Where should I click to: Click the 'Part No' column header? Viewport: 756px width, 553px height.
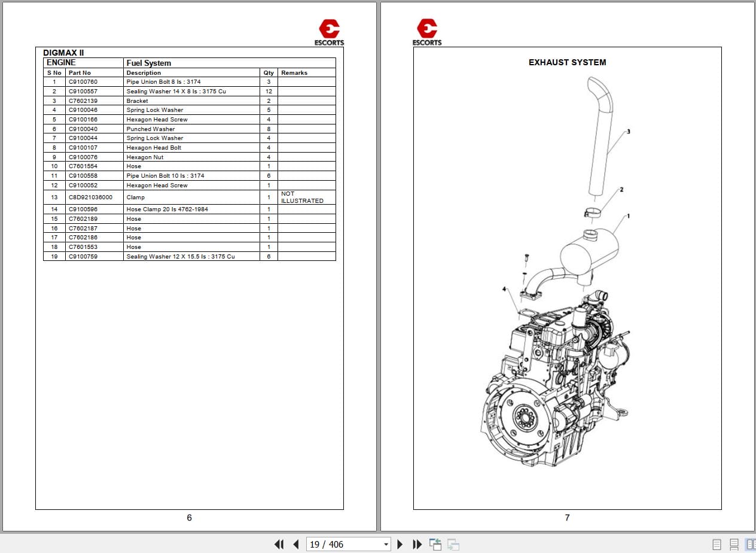pos(80,72)
